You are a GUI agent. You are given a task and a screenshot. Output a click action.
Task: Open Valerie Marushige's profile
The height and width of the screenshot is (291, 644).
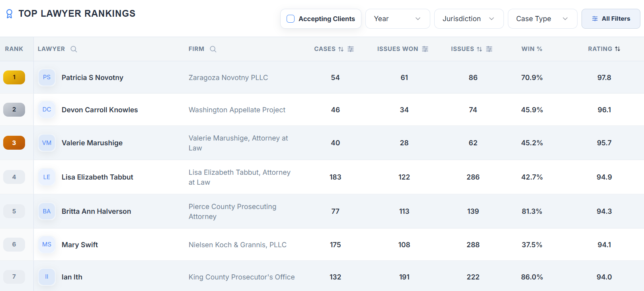pos(92,143)
